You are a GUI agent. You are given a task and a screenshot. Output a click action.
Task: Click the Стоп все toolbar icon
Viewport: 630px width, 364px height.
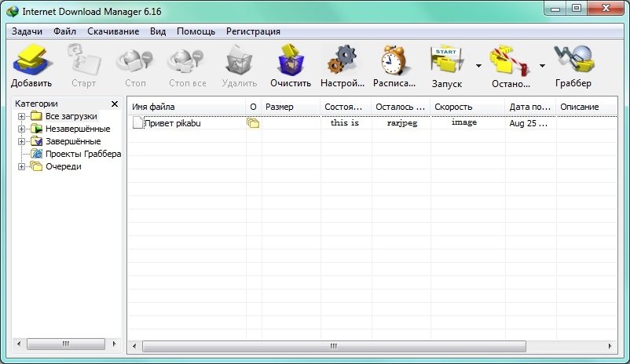click(x=185, y=61)
